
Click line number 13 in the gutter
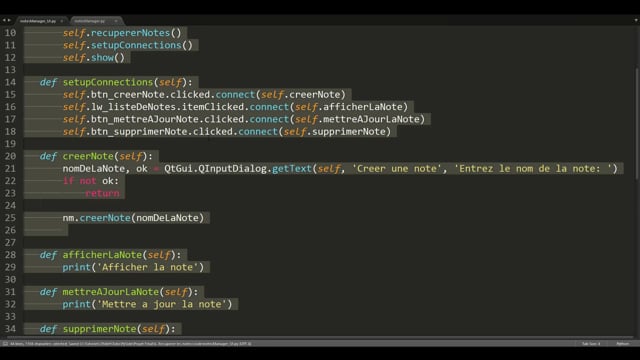pyautogui.click(x=10, y=70)
